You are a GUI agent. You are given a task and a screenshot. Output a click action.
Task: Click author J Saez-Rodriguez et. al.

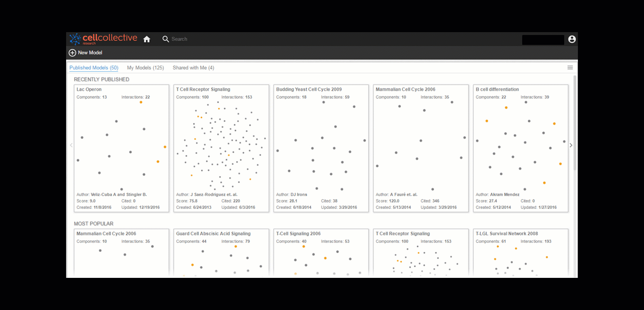(214, 195)
